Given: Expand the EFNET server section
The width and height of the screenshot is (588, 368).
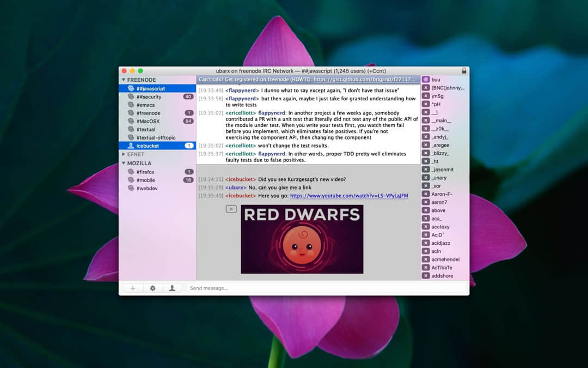Looking at the screenshot, I should pyautogui.click(x=124, y=154).
